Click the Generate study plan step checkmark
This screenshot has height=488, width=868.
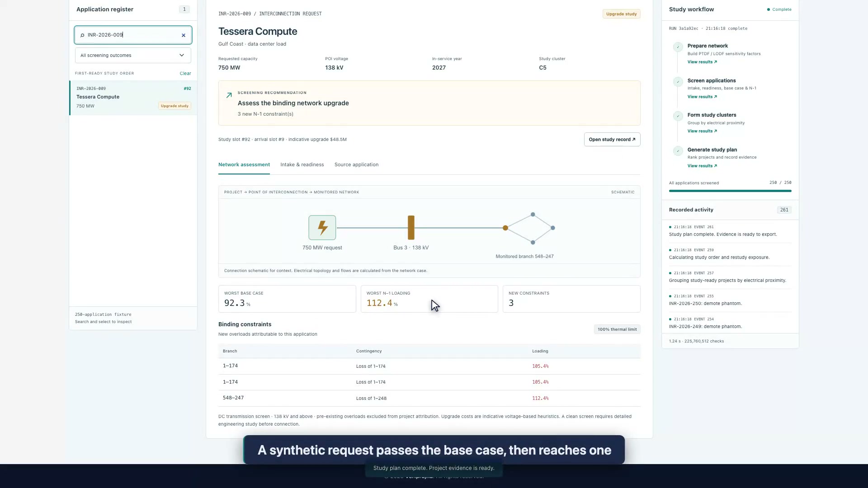678,151
